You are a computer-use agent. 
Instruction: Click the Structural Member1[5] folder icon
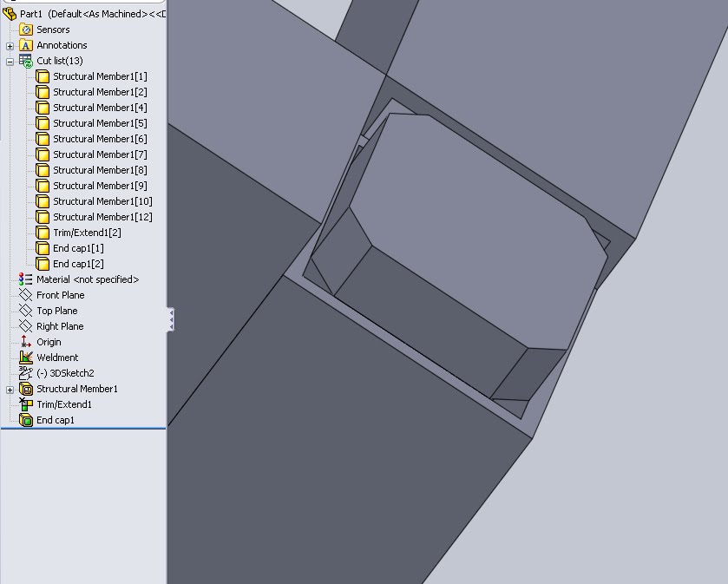click(x=43, y=123)
